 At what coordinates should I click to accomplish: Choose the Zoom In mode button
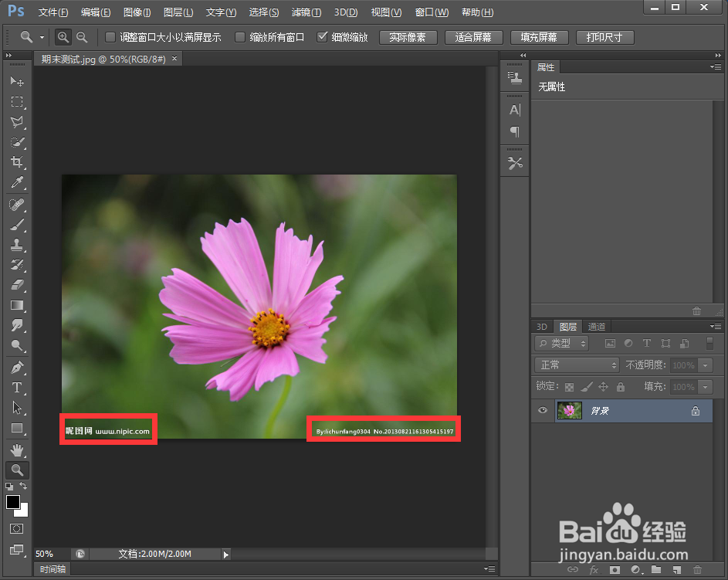(63, 37)
